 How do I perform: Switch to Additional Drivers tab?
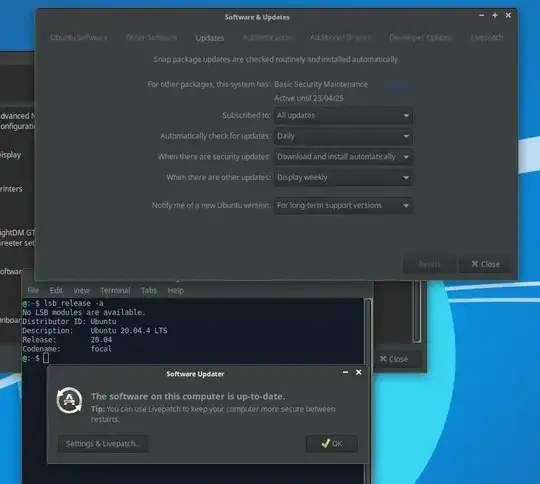[340, 37]
